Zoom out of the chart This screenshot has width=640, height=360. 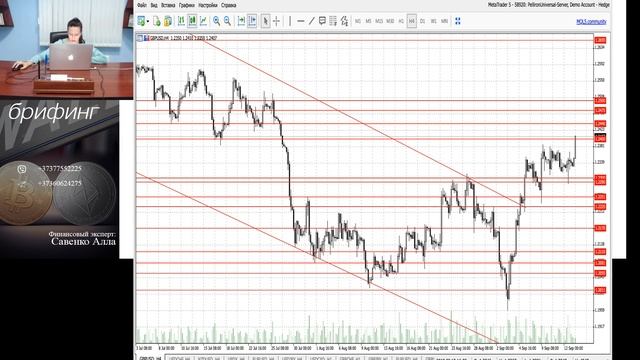[x=227, y=21]
